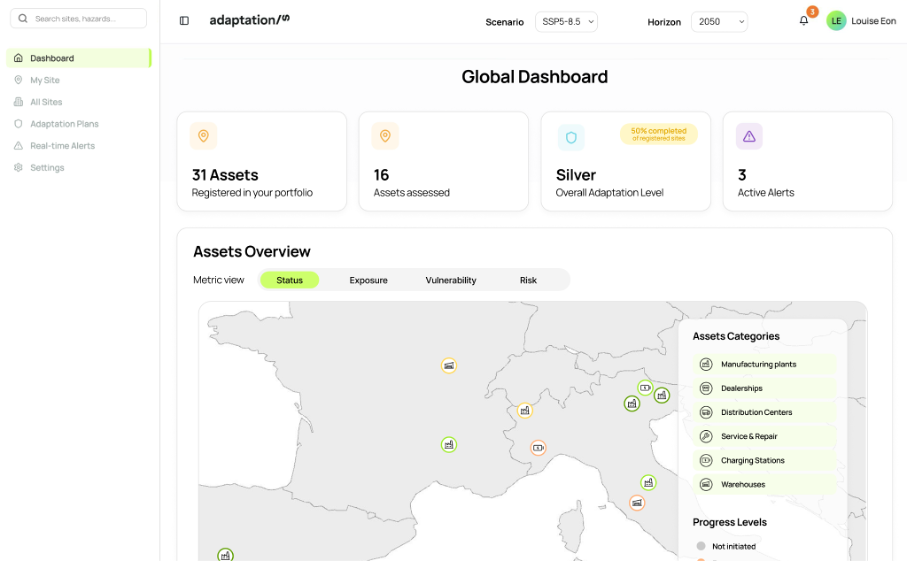Go to Adaptation Plans in sidebar
The width and height of the screenshot is (908, 562).
(x=64, y=124)
